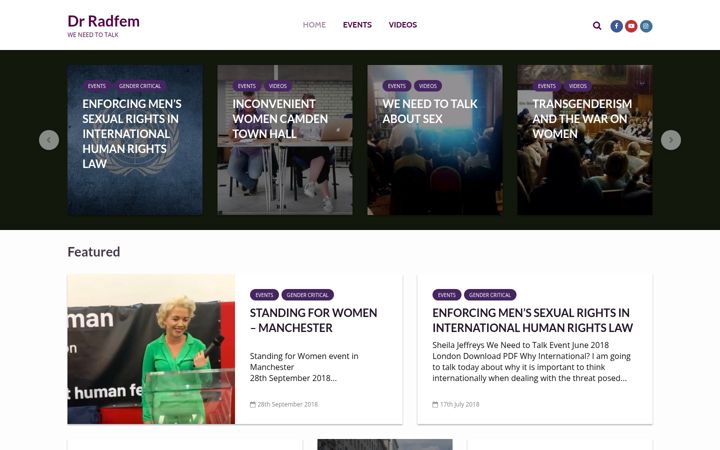Open the Instagram profile icon

[x=646, y=26]
